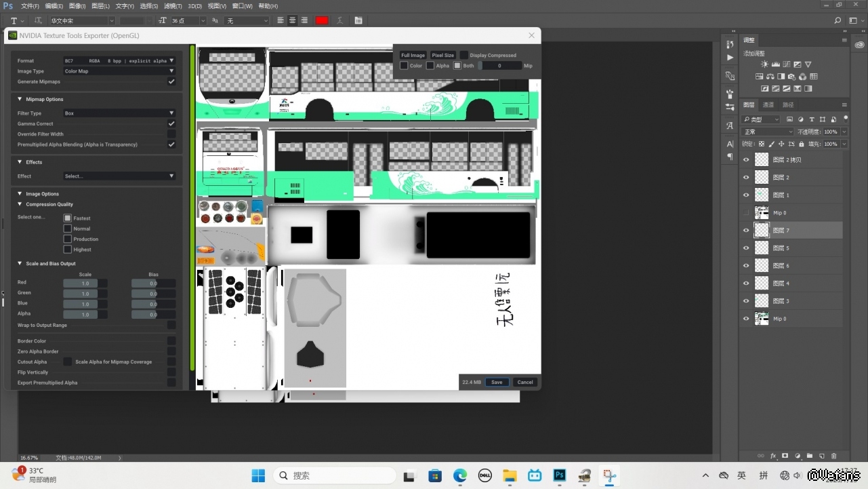868x489 pixels.
Task: Center align text in options bar
Action: point(292,20)
